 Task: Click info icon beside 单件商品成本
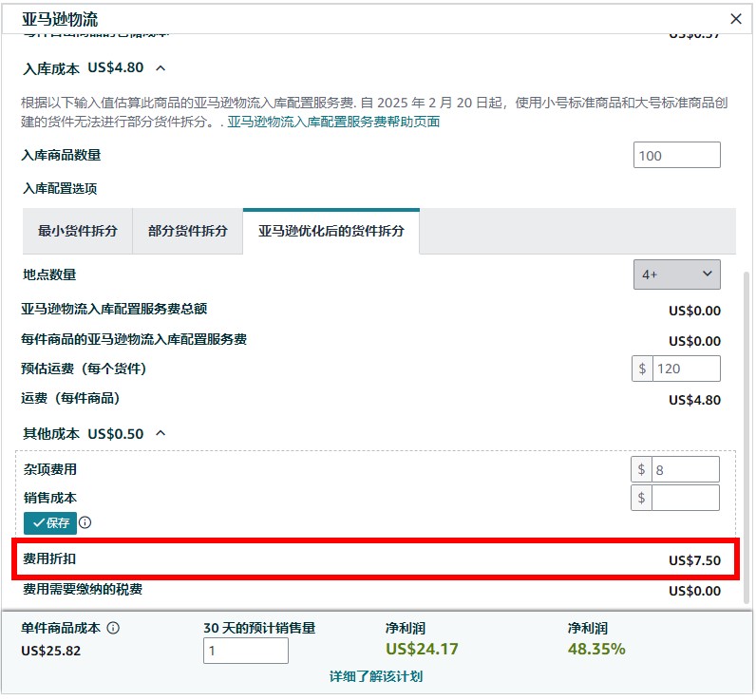point(113,628)
